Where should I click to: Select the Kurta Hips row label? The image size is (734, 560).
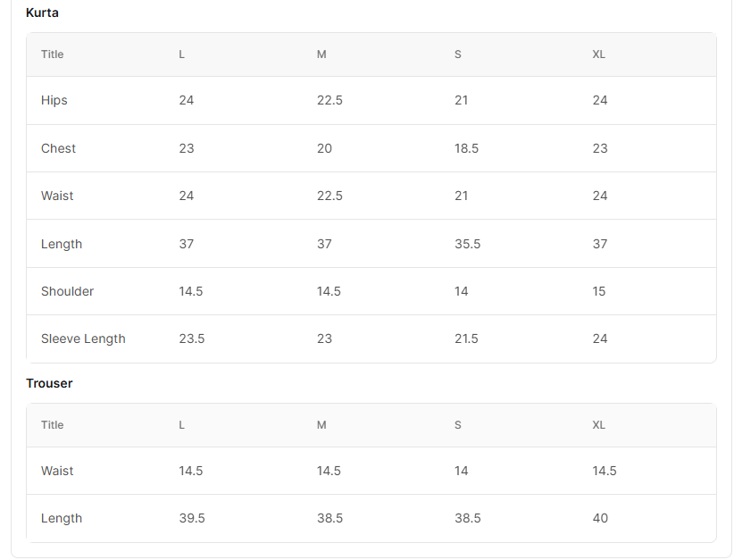click(x=54, y=100)
